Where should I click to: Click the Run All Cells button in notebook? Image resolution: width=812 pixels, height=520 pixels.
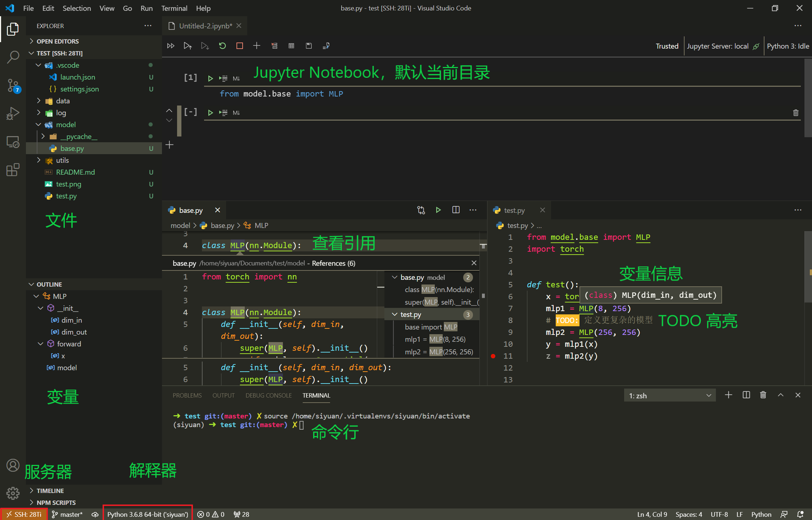pyautogui.click(x=170, y=46)
